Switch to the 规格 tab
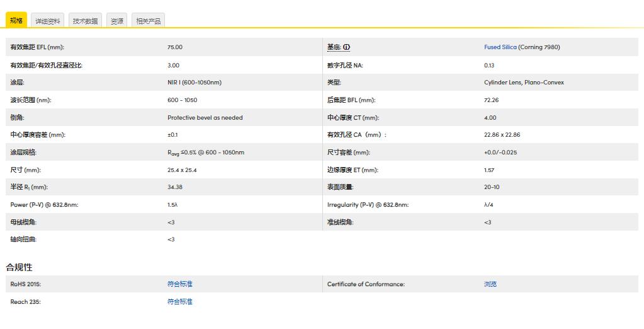Viewport: 644px width, 329px height. pyautogui.click(x=16, y=20)
